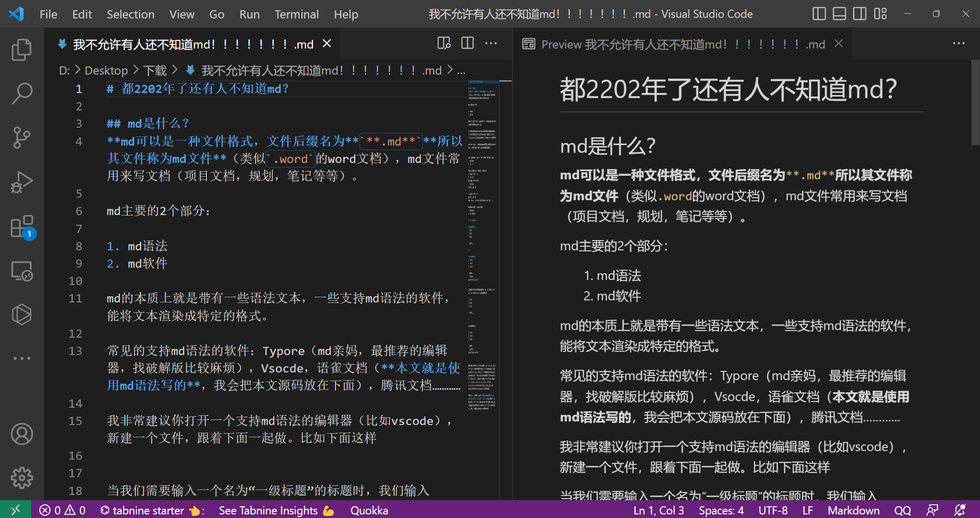Open the preview pane More Actions ellipsis
Screen dimensions: 980x518
(x=959, y=43)
